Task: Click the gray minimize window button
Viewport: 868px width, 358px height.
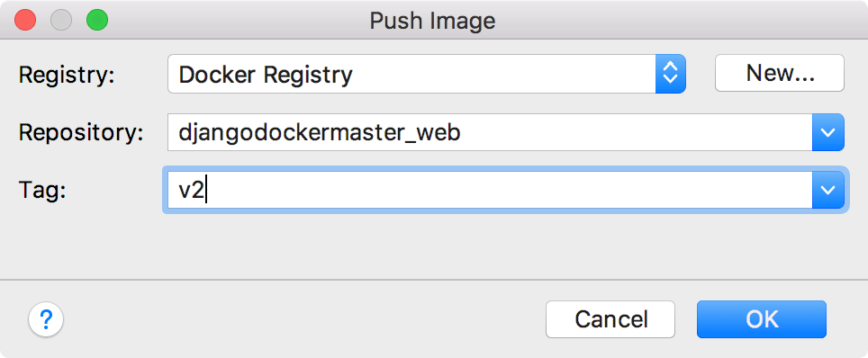Action: click(61, 21)
